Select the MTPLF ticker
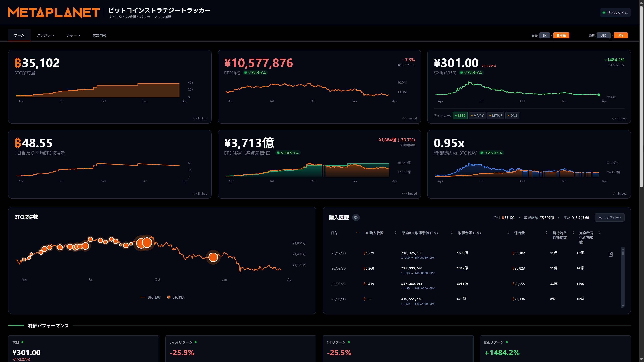Viewport: 644px width, 362px height. pyautogui.click(x=496, y=116)
